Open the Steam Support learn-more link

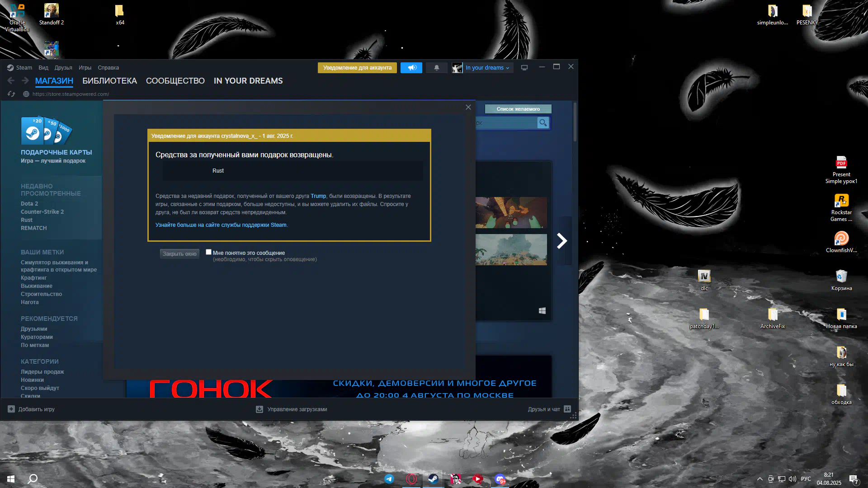[221, 225]
